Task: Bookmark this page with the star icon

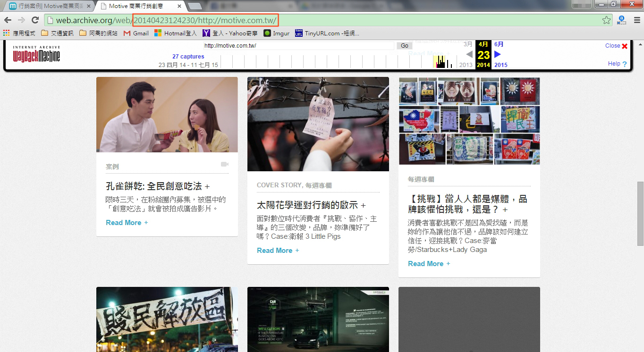Action: coord(606,20)
